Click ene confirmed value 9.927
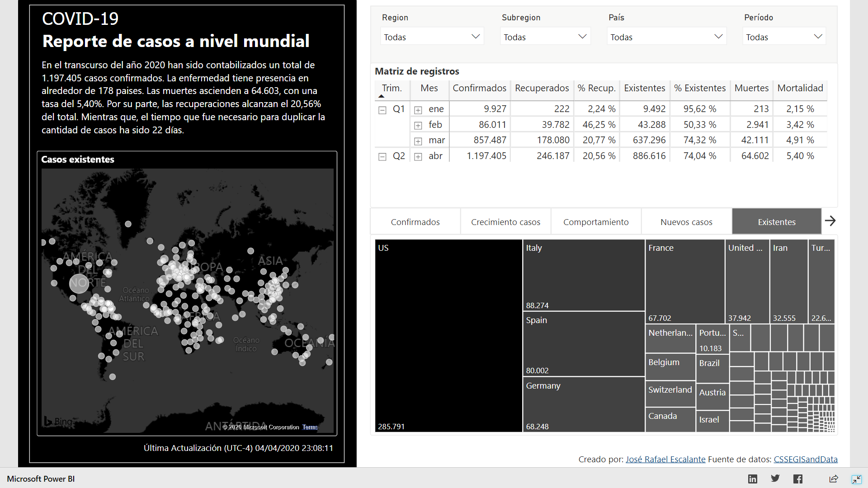Screen dimensions: 868x488 click(x=495, y=109)
